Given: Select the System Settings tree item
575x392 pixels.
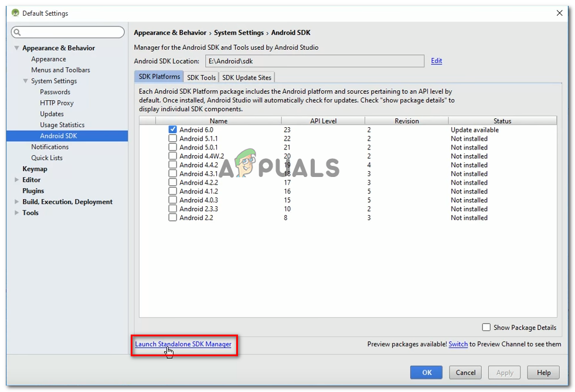Looking at the screenshot, I should pyautogui.click(x=54, y=81).
